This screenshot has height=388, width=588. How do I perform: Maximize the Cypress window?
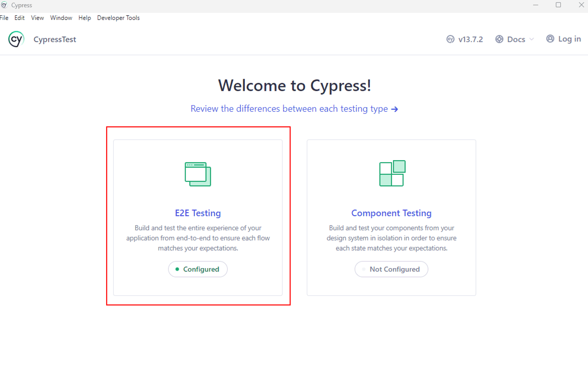(558, 5)
